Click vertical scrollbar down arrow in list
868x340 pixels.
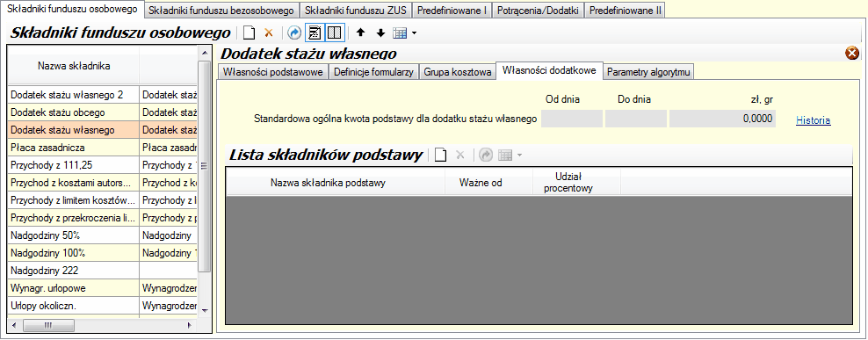coord(205,310)
